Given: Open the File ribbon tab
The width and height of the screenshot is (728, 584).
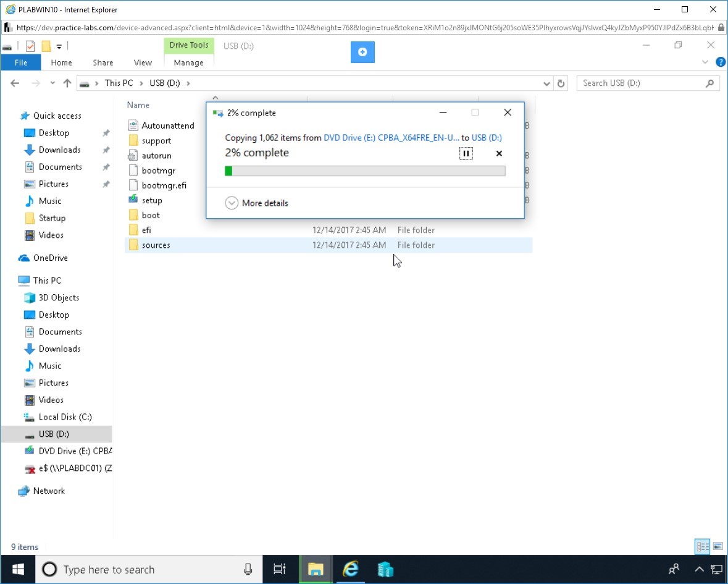Looking at the screenshot, I should click(21, 62).
